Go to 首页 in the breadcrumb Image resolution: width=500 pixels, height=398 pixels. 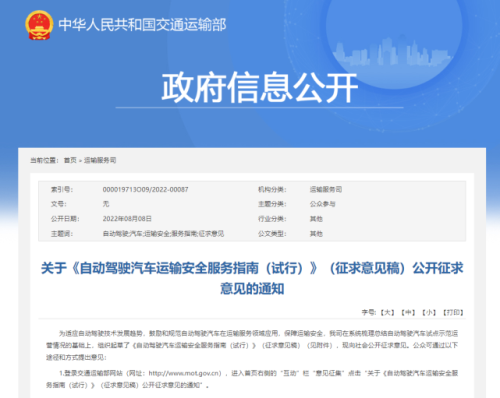pyautogui.click(x=70, y=160)
